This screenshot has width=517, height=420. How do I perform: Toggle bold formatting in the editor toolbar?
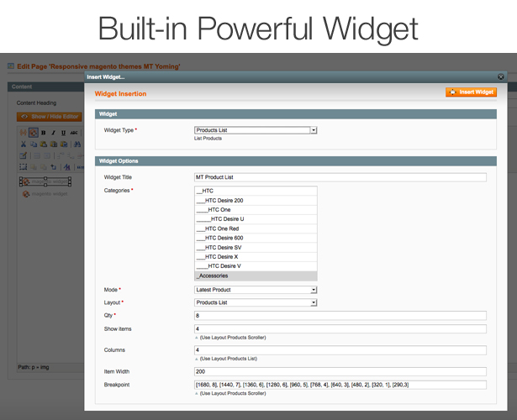(43, 133)
